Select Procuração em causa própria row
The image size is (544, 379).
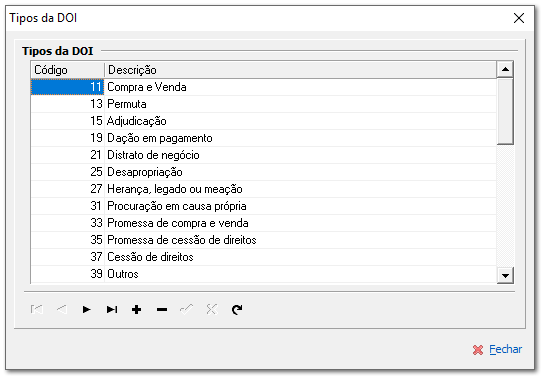[x=264, y=206]
